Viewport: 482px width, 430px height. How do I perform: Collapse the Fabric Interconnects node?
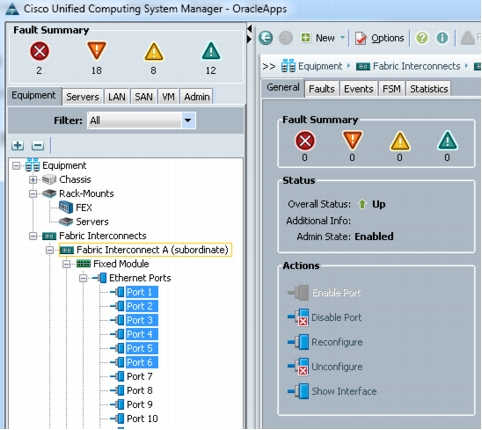pos(33,236)
